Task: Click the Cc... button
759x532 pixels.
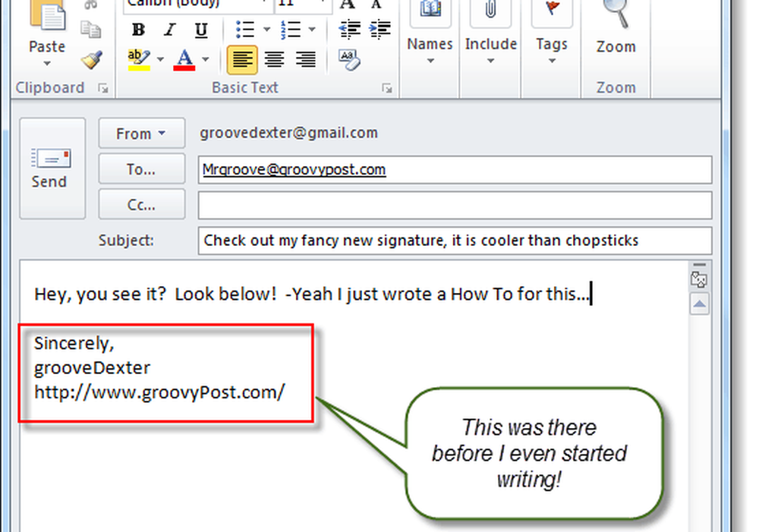Action: click(x=141, y=205)
